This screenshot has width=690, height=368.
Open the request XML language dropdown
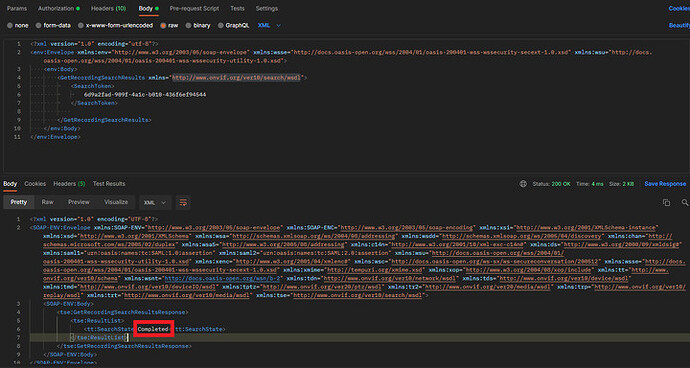click(x=269, y=26)
